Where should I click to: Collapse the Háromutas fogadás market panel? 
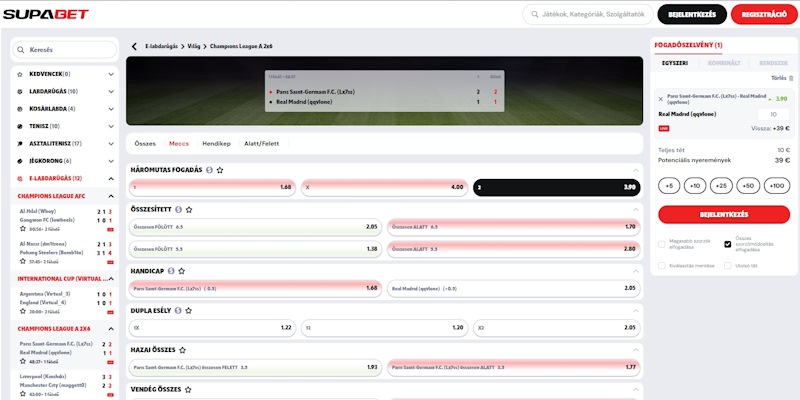(x=635, y=170)
